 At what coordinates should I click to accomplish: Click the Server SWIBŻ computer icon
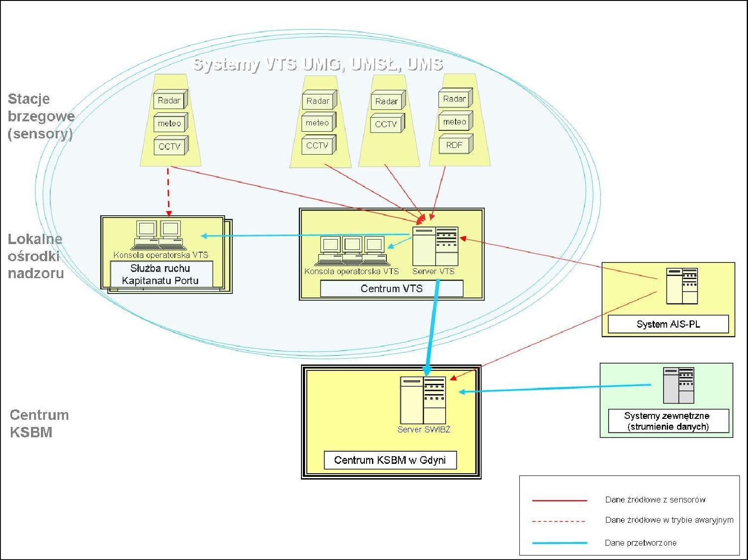pyautogui.click(x=423, y=400)
